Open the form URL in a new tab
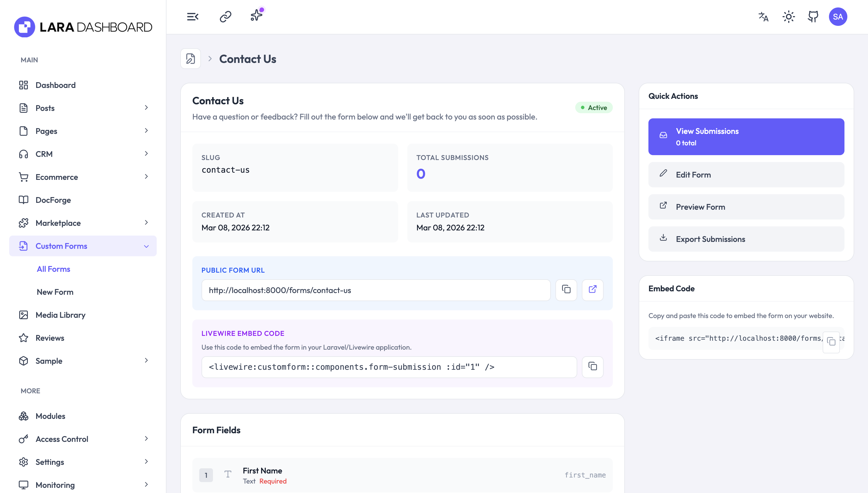868x493 pixels. click(x=593, y=290)
